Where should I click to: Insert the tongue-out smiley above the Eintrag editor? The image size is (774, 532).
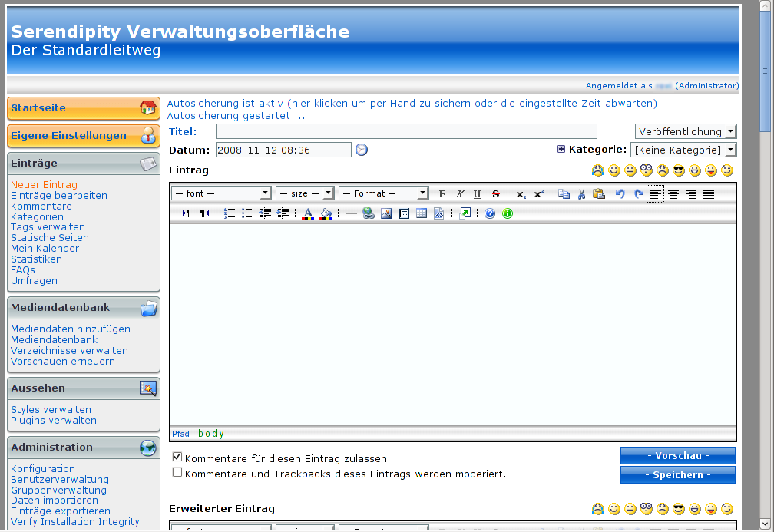(x=711, y=170)
